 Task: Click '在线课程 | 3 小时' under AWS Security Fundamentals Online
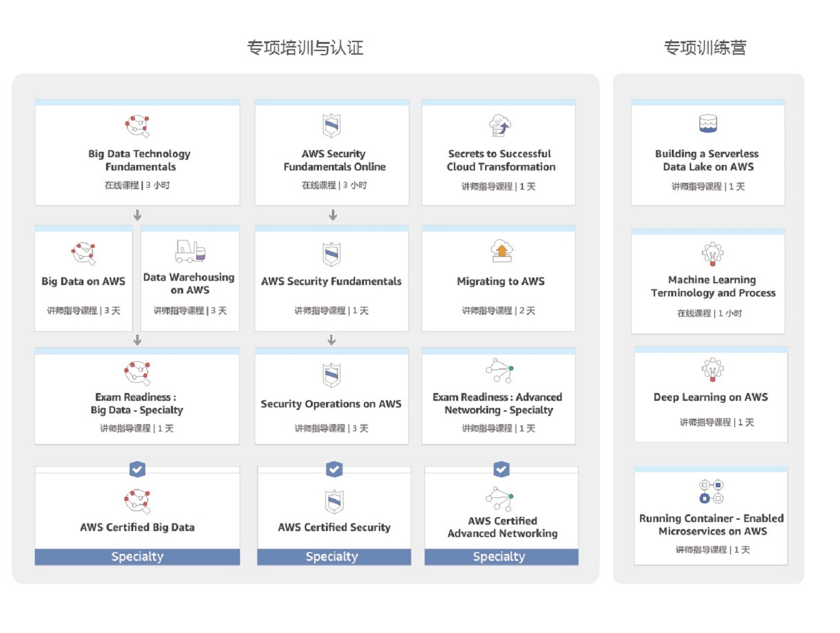pos(334,185)
